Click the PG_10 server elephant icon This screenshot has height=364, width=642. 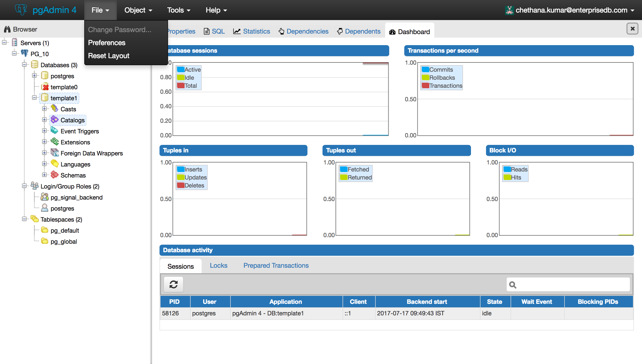pyautogui.click(x=25, y=53)
